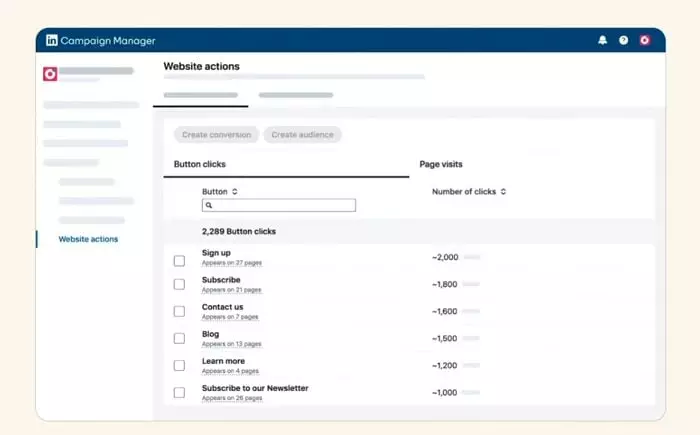Open Website actions in the sidebar

pyautogui.click(x=88, y=239)
